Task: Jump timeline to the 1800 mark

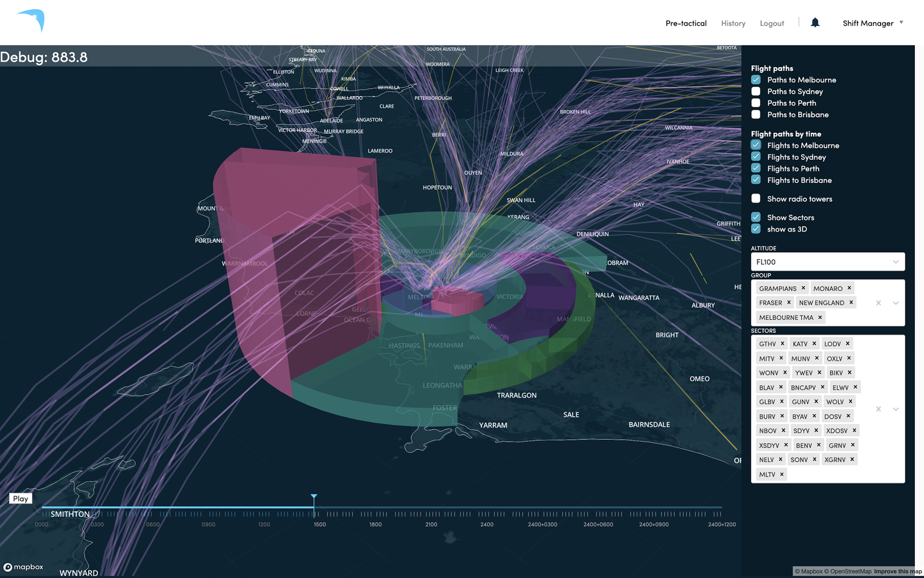Action: (x=375, y=524)
